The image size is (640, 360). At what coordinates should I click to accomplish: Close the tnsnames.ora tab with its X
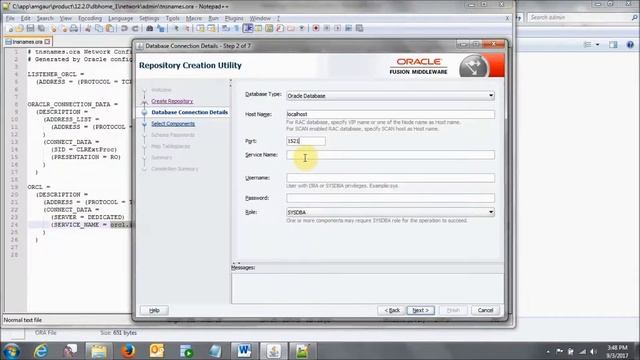(47, 42)
